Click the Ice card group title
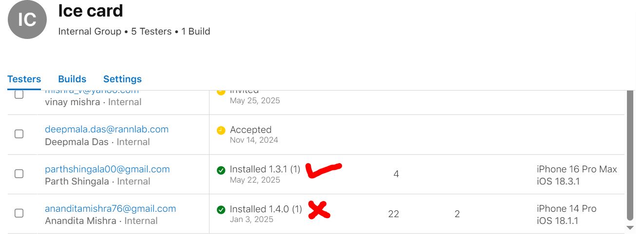Image resolution: width=644 pixels, height=241 pixels. point(91,11)
